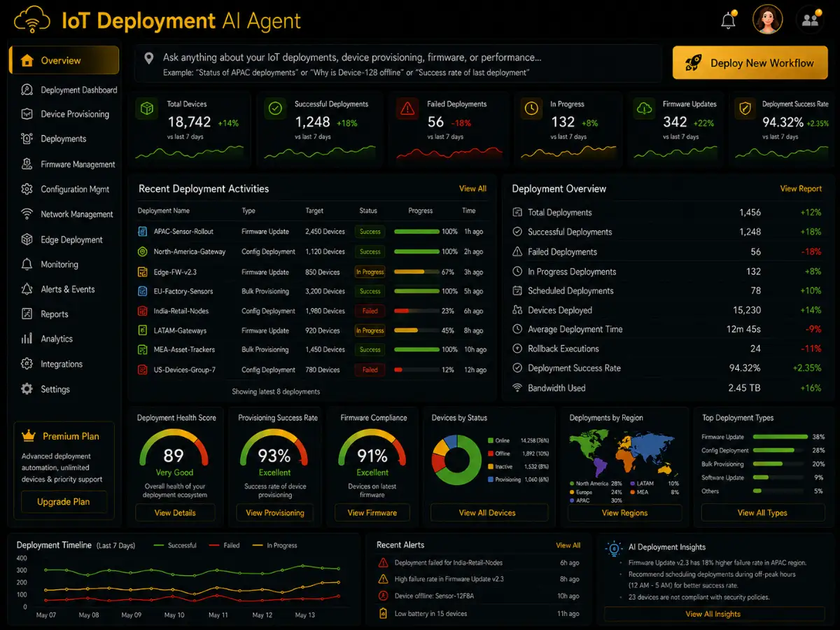Click the Premium Plan crown icon

(x=28, y=436)
